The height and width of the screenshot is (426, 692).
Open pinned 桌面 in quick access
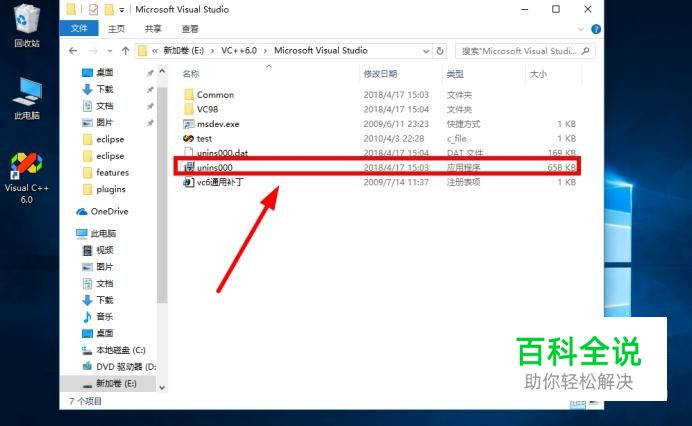click(x=98, y=72)
